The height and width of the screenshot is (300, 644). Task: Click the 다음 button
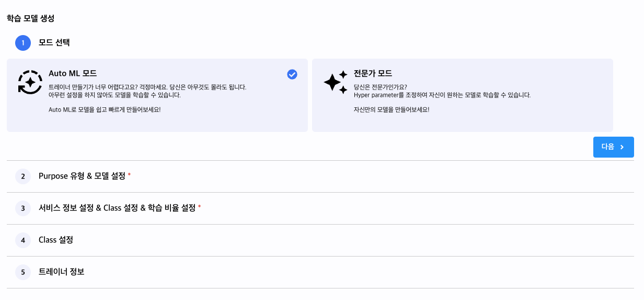614,147
